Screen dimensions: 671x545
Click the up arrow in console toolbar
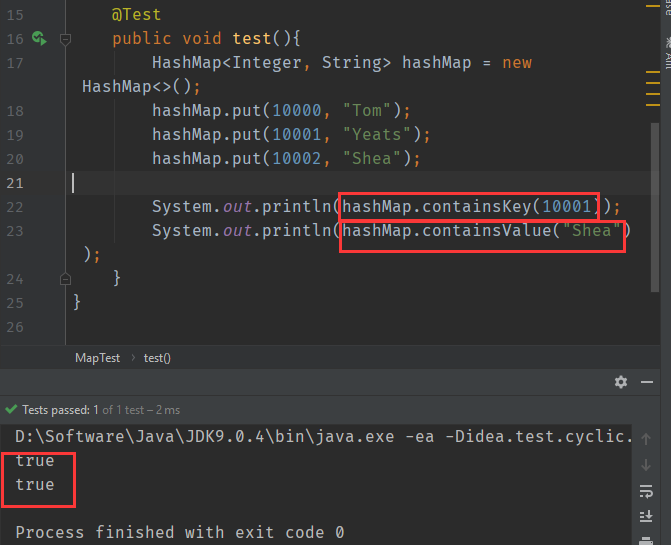coord(646,438)
